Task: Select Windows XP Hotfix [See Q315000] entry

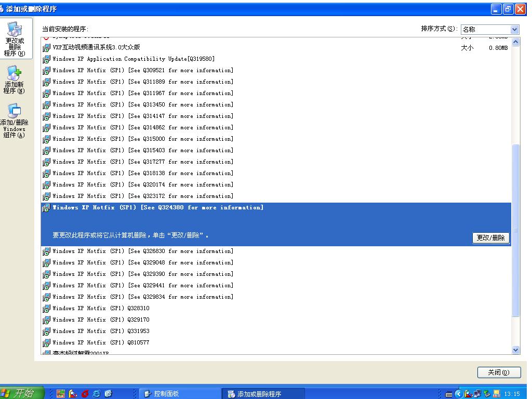Action: point(276,139)
